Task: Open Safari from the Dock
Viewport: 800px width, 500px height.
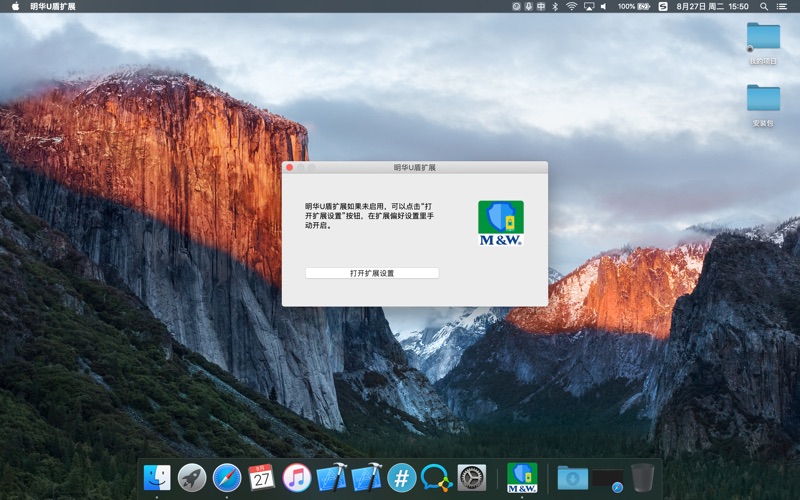Action: click(x=227, y=477)
